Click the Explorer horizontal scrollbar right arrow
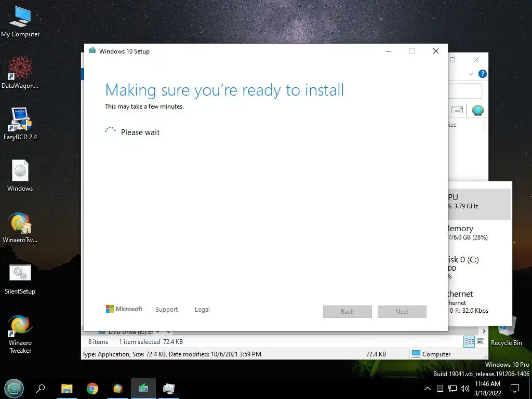The width and height of the screenshot is (532, 399). pos(484,331)
